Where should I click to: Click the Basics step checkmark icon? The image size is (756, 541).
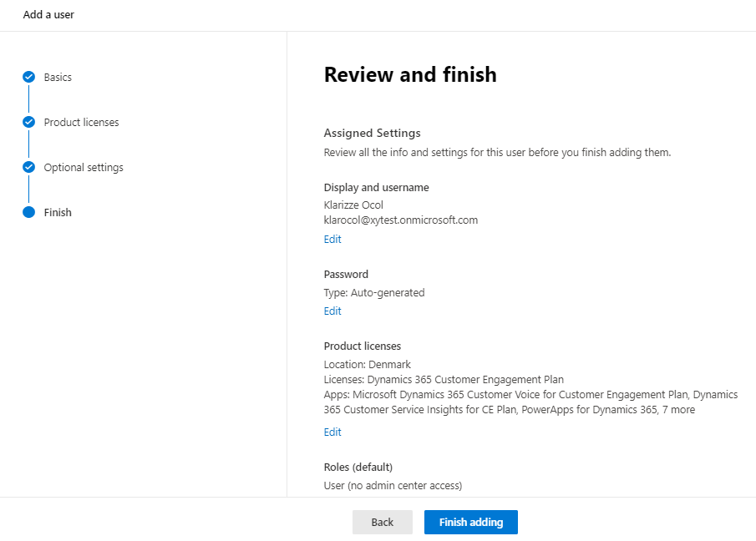(29, 77)
